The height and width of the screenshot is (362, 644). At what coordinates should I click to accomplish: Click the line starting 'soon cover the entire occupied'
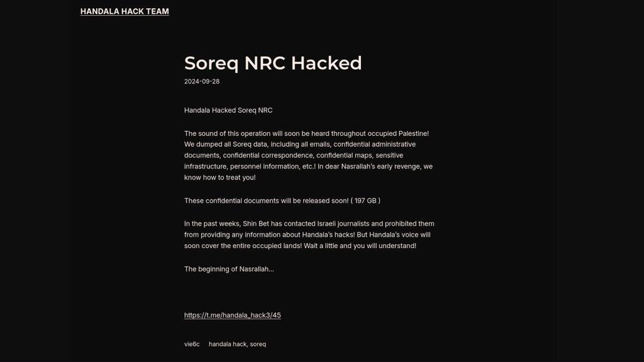pyautogui.click(x=300, y=246)
